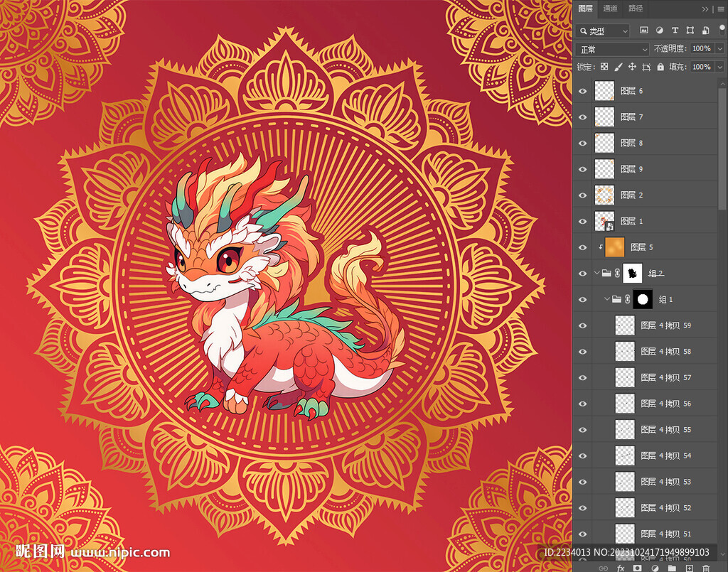
Task: Click link layers icon at panel bottom
Action: point(603,568)
